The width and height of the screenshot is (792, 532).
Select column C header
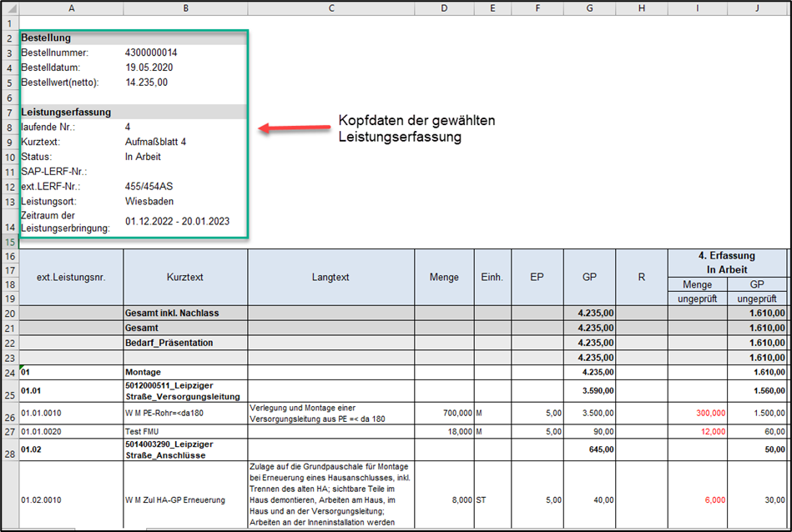pos(331,8)
